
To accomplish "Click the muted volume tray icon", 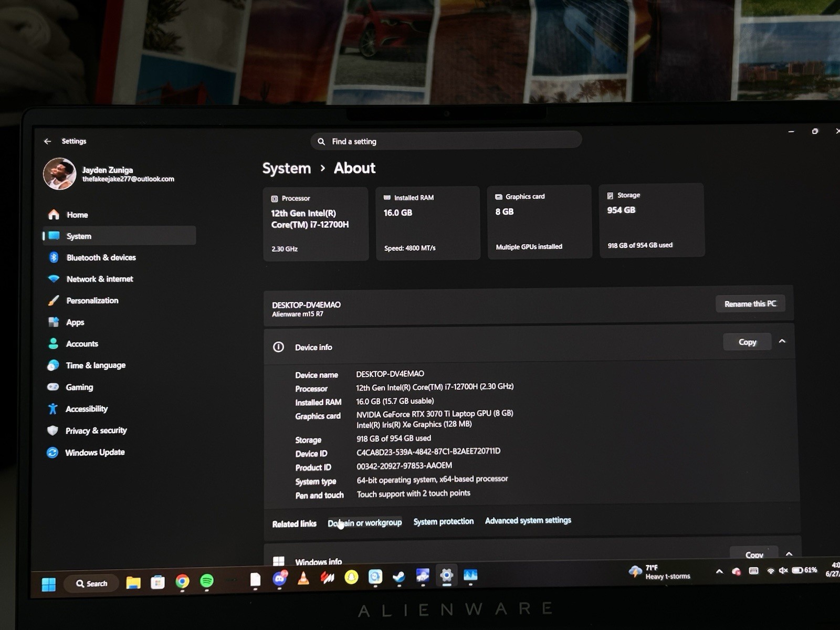I will click(x=783, y=571).
